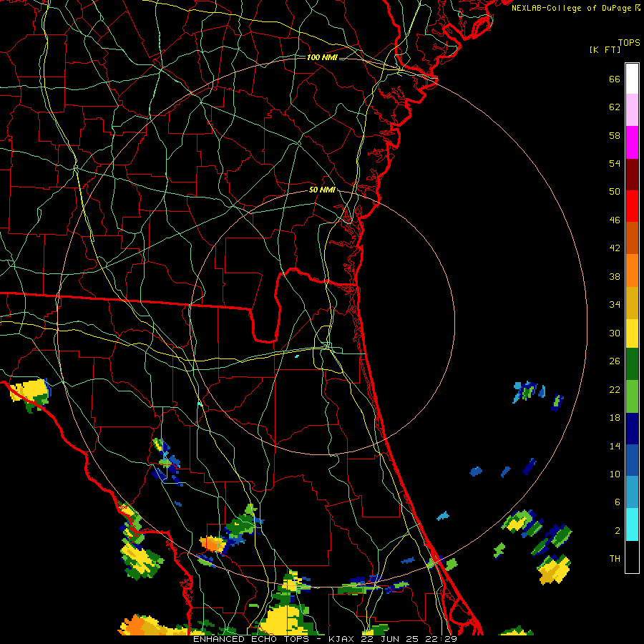The width and height of the screenshot is (644, 644).
Task: Click the '42' legend value
Action: click(x=615, y=248)
